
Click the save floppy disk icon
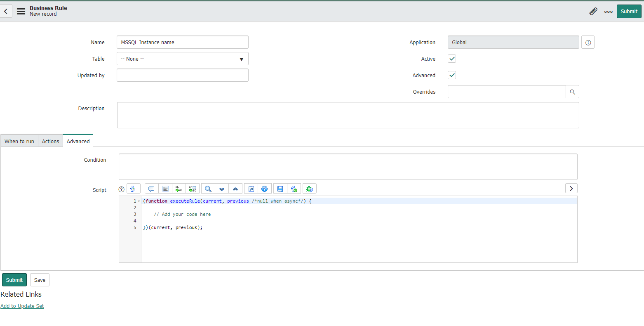pyautogui.click(x=280, y=189)
